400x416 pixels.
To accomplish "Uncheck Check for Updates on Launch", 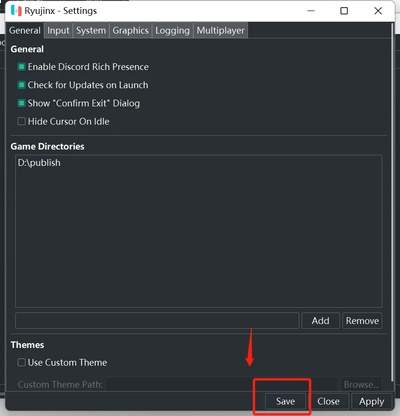I will coord(21,85).
